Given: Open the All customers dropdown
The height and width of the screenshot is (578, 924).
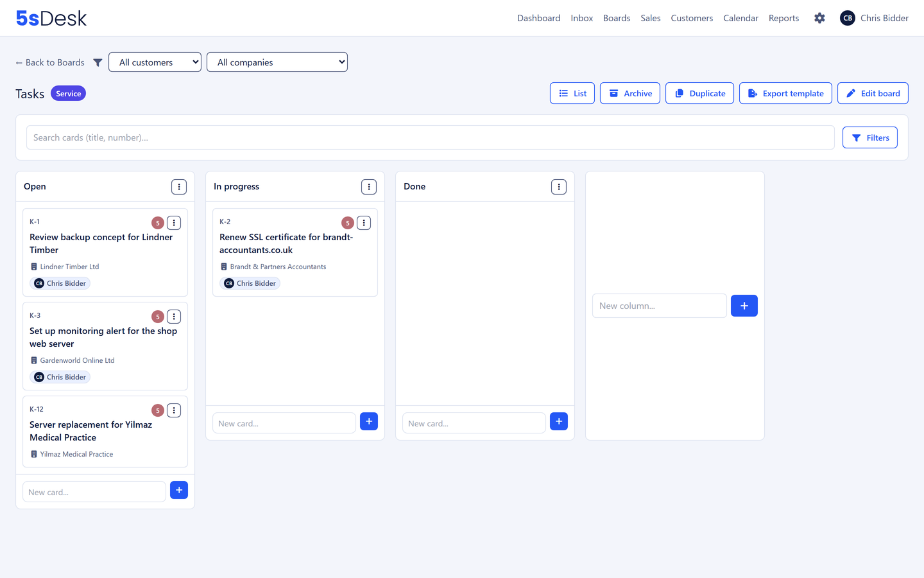Looking at the screenshot, I should coord(155,62).
